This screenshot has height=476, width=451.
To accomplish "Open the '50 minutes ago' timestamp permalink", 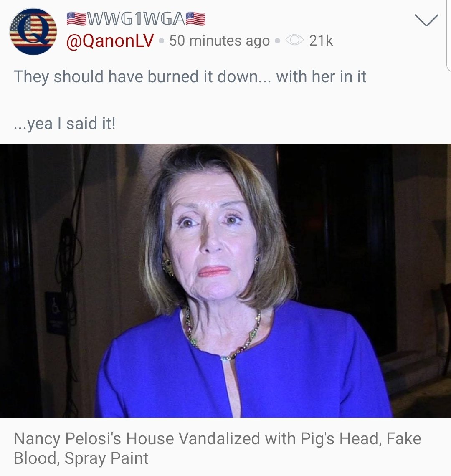I will [x=219, y=41].
